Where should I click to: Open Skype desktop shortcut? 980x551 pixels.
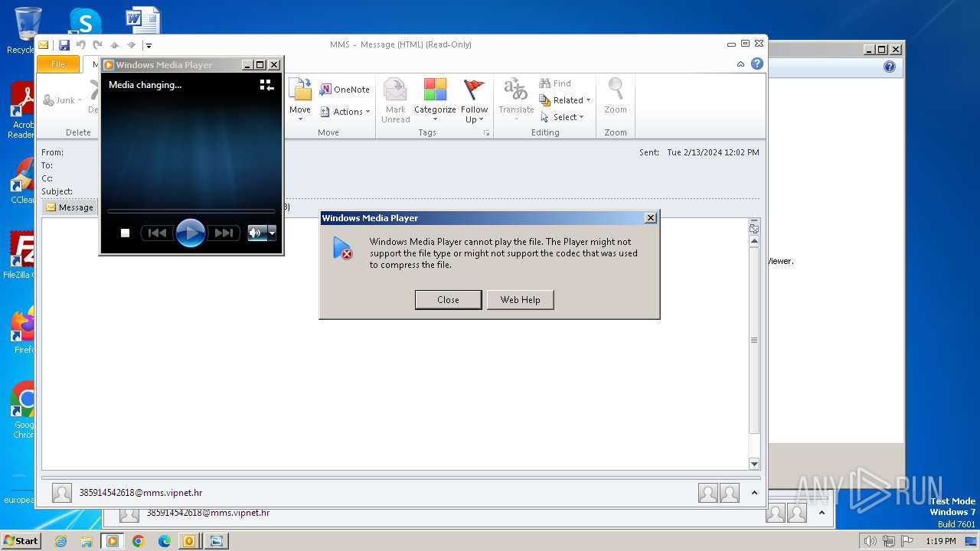click(x=85, y=21)
